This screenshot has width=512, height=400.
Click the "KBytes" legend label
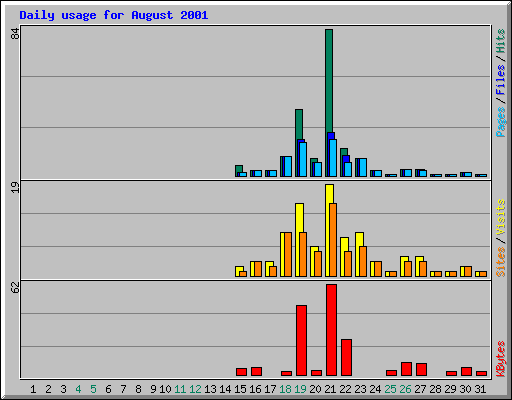500,359
